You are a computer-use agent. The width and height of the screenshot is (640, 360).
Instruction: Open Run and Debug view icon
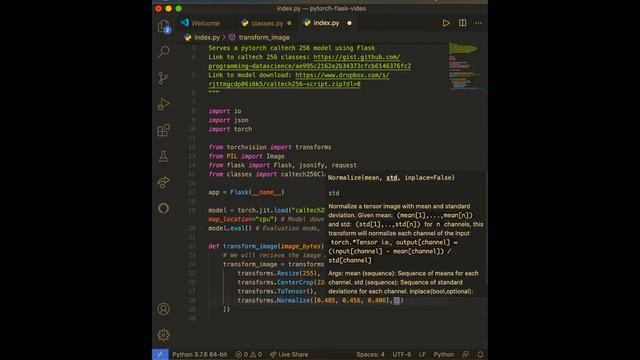(163, 104)
